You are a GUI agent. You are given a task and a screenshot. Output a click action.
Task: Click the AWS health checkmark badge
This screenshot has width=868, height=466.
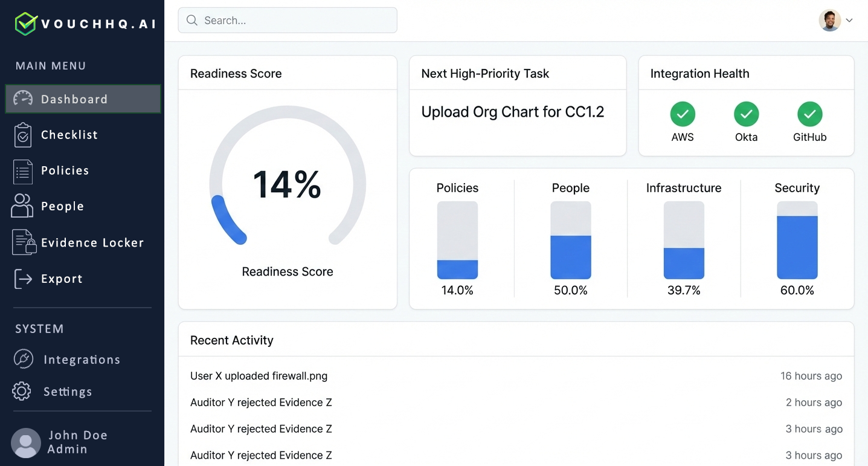(682, 114)
